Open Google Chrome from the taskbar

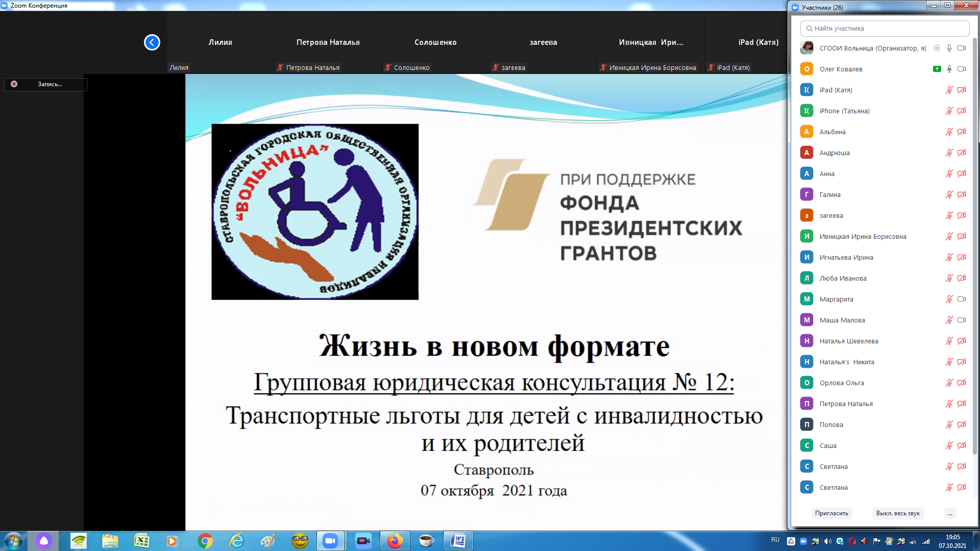tap(205, 541)
